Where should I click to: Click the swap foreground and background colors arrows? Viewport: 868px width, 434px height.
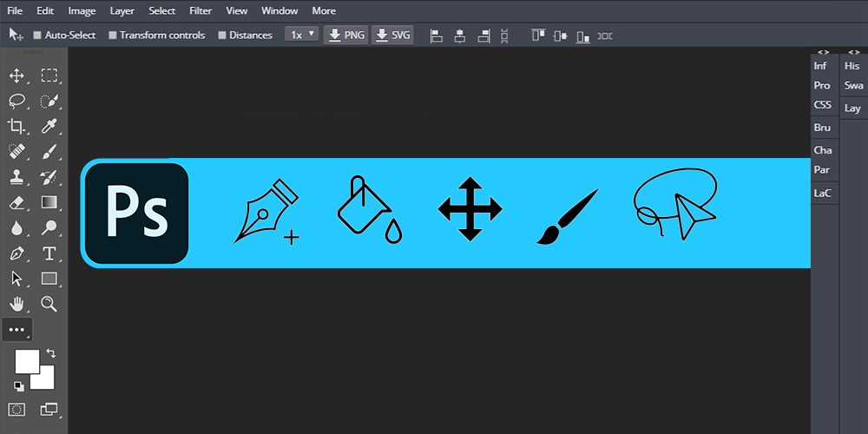[x=51, y=353]
